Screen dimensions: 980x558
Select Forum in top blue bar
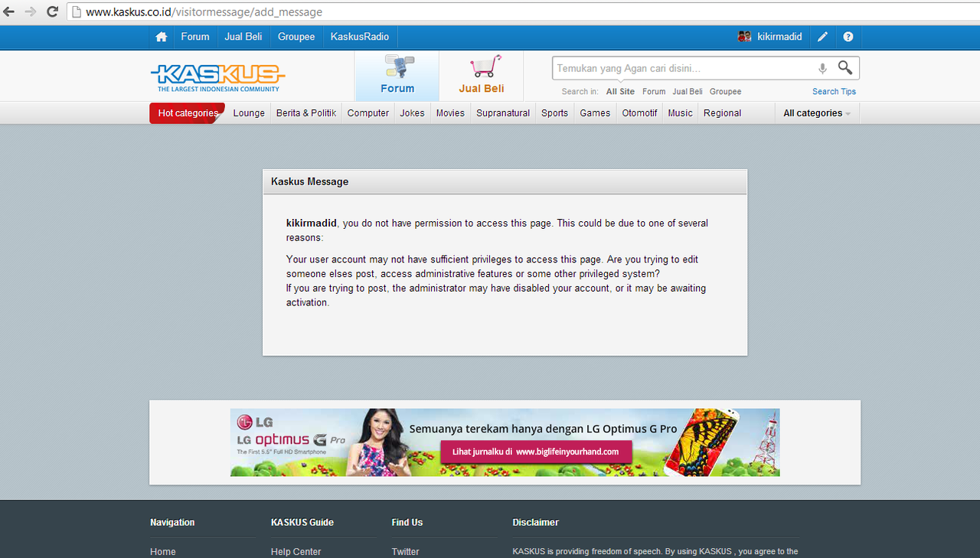195,37
